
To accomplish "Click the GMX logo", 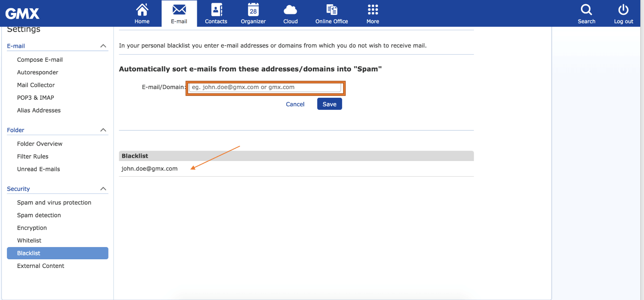I will (22, 13).
